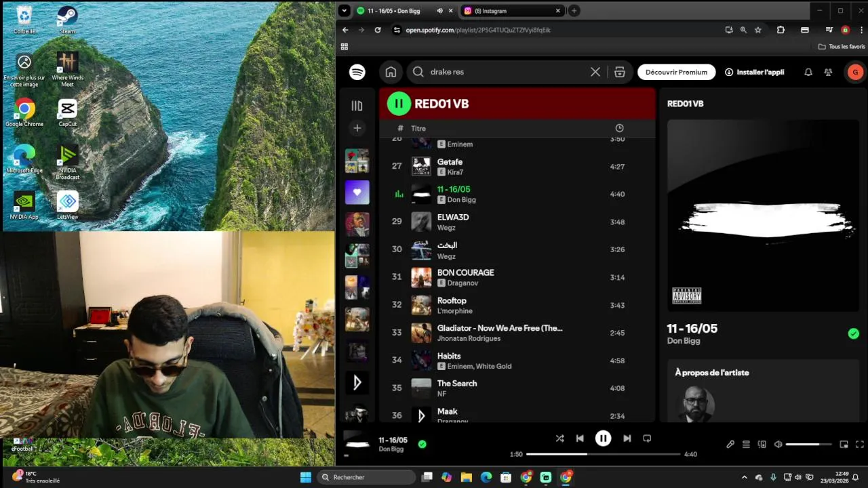Skip to next track
868x488 pixels.
pos(627,439)
